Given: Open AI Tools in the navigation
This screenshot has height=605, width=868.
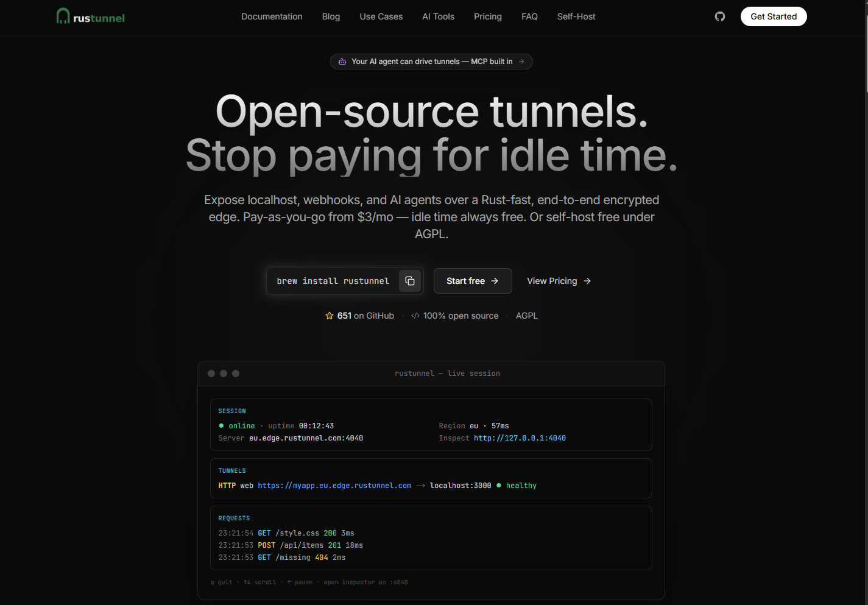Looking at the screenshot, I should point(439,16).
